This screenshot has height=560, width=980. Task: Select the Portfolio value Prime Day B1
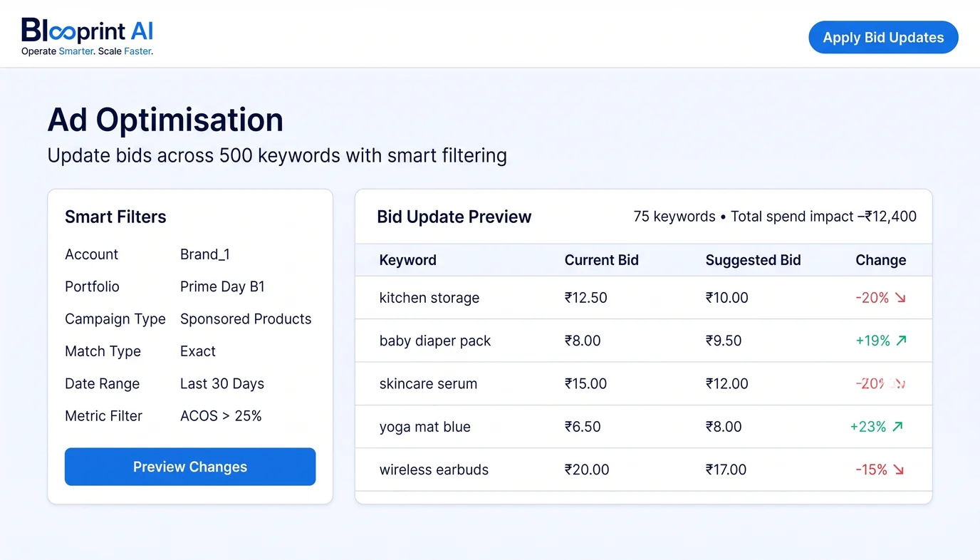click(x=222, y=286)
